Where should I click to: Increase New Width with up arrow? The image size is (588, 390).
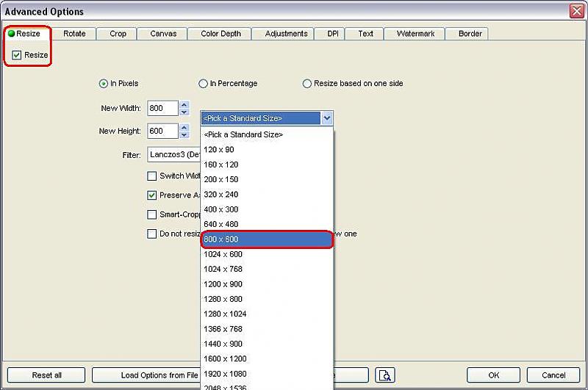[184, 104]
